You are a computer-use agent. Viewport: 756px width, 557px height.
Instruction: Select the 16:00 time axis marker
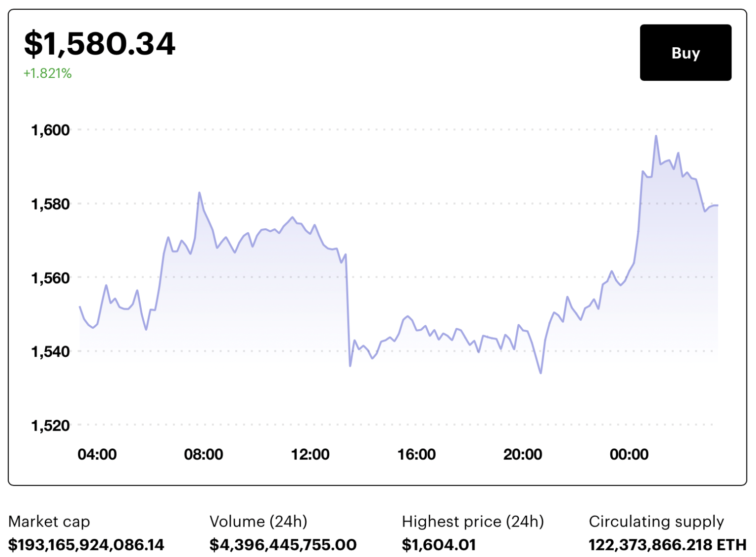(x=416, y=454)
